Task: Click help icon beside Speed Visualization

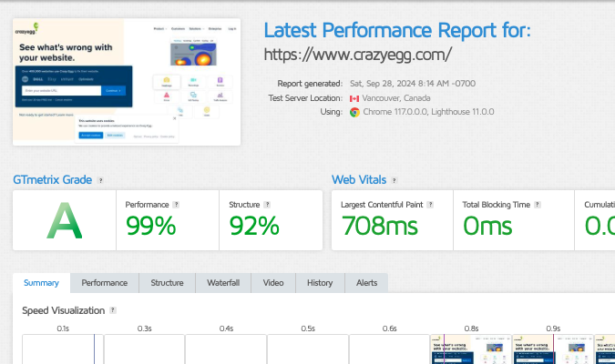Action: [113, 310]
